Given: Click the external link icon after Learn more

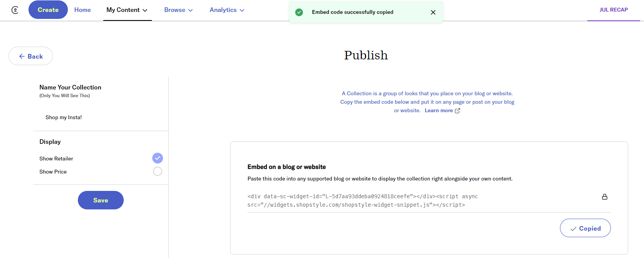Looking at the screenshot, I should (x=457, y=111).
